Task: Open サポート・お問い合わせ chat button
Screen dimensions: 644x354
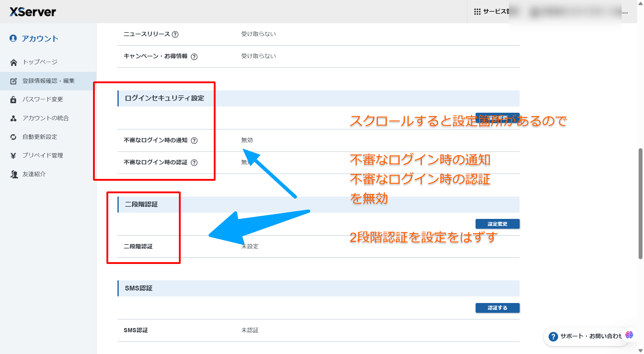Action: coord(586,336)
